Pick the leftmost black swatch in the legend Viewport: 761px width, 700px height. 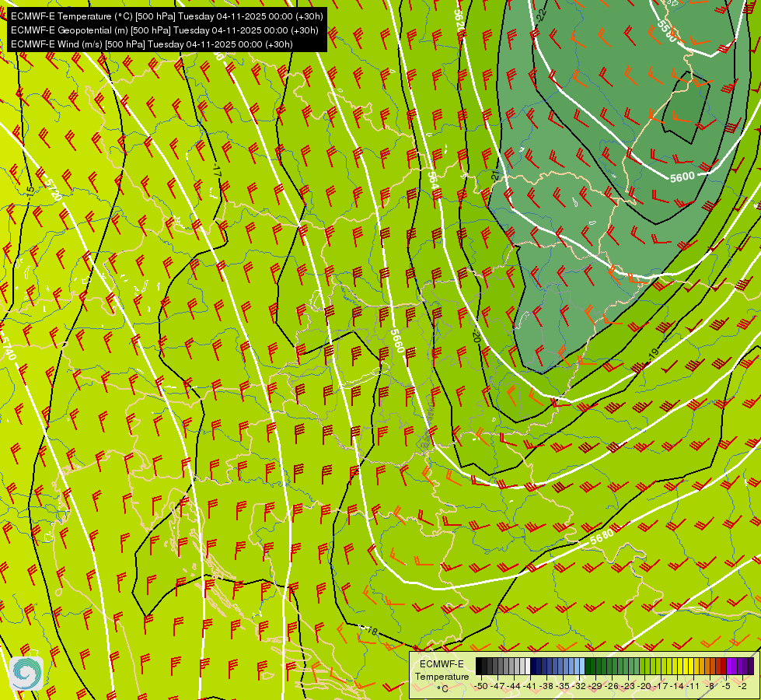[x=479, y=666]
